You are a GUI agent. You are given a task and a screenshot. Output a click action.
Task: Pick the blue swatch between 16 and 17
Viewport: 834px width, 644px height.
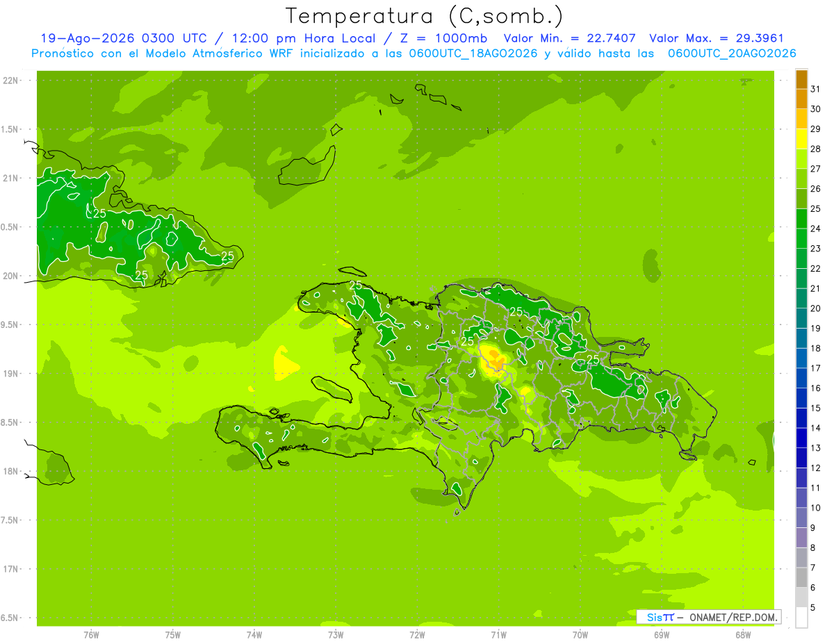coord(801,379)
